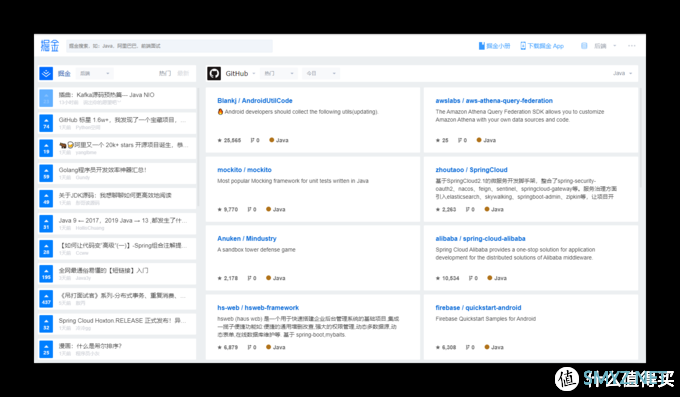Upvote the article with 74 votes
Viewport: 680px width, 397px height.
[46, 123]
